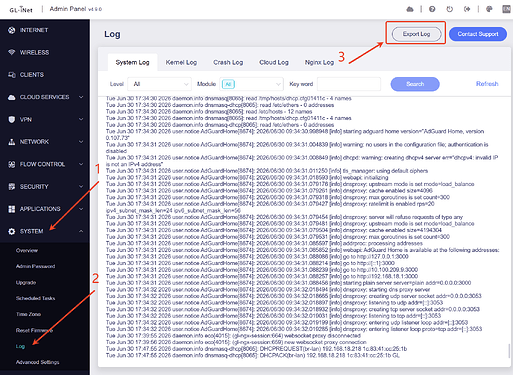Screen dimensions: 513x375
Task: Open the help question-mark icon
Action: coord(432,9)
